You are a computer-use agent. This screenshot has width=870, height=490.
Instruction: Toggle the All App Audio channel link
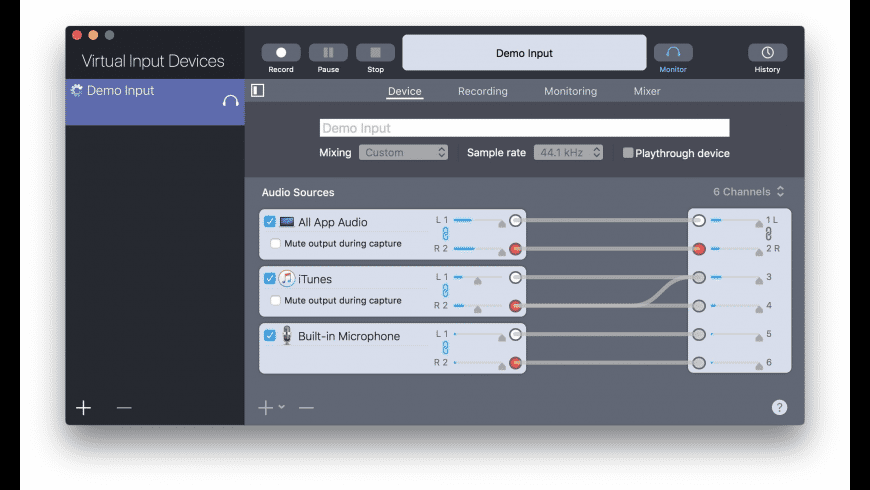[446, 234]
